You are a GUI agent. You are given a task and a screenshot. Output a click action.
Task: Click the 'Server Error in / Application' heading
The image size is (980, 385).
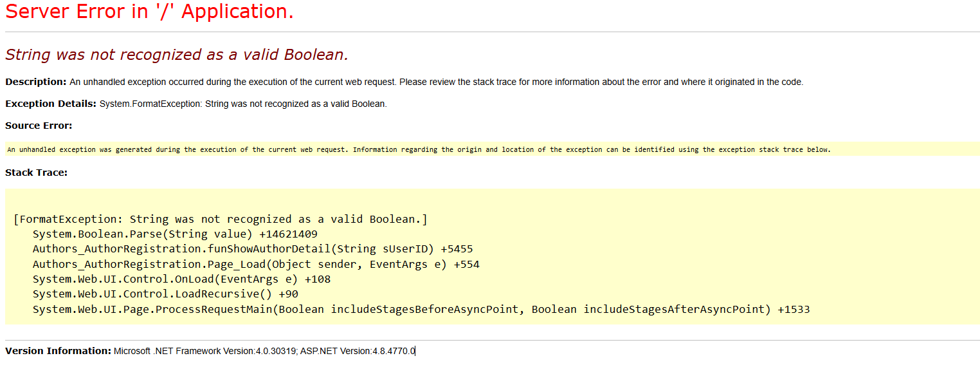point(149,12)
